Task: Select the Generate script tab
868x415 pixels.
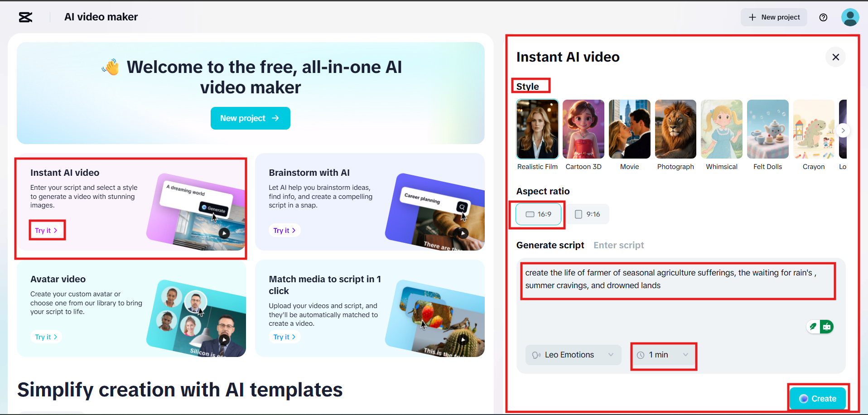Action: [x=550, y=245]
